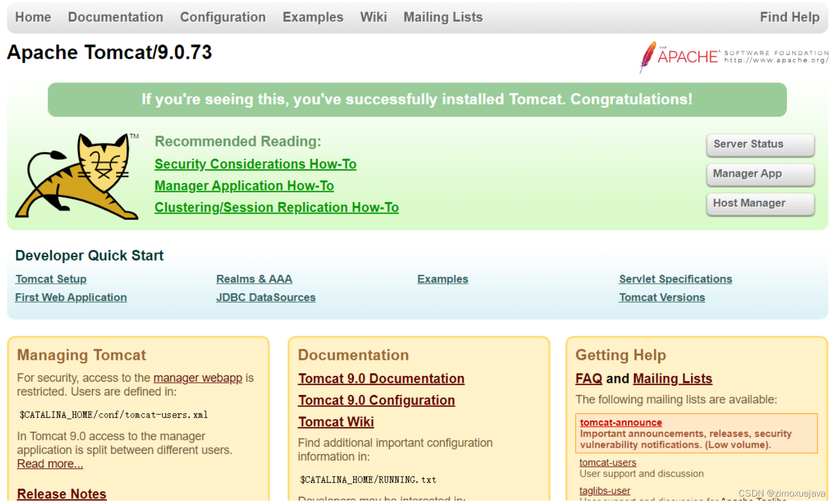This screenshot has height=504, width=834.
Task: Open the tomcat-users mailing list link
Action: click(x=608, y=463)
